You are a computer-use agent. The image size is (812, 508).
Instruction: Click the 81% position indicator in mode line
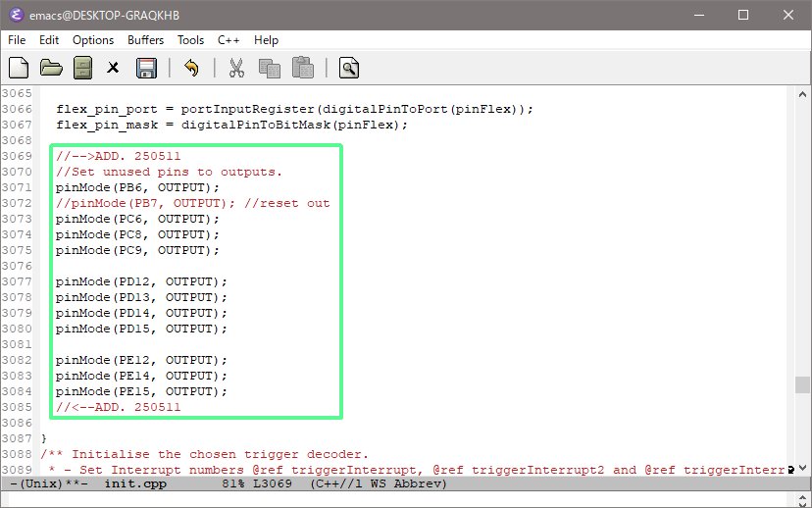233,483
